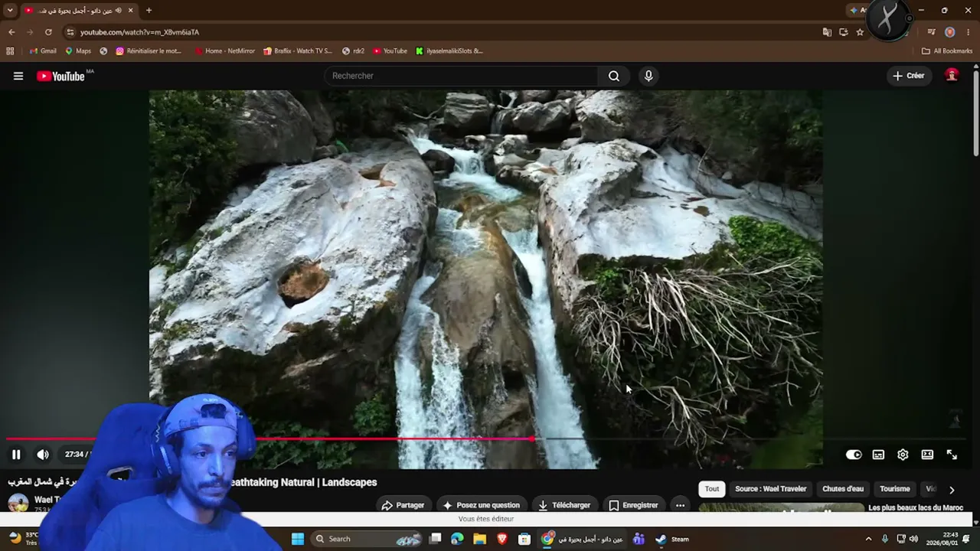Select the Chutes d'eau chip
The width and height of the screenshot is (980, 551).
click(x=843, y=489)
